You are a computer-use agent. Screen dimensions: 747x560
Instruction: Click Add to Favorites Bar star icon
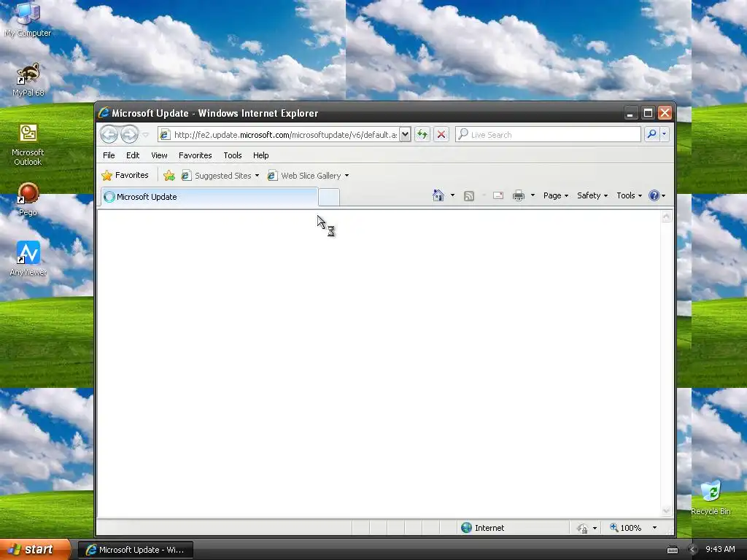click(169, 176)
